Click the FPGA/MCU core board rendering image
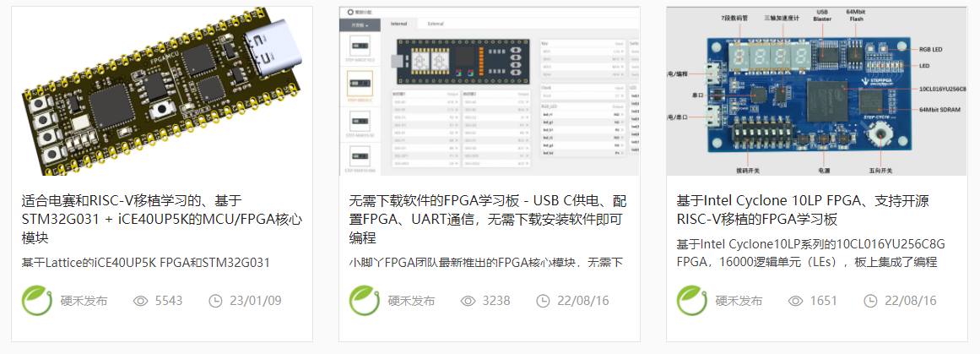Screen dimensions: 980x354 coord(162,91)
